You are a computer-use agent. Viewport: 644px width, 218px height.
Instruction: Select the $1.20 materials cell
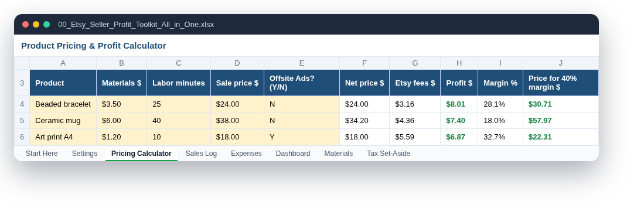[x=121, y=137]
